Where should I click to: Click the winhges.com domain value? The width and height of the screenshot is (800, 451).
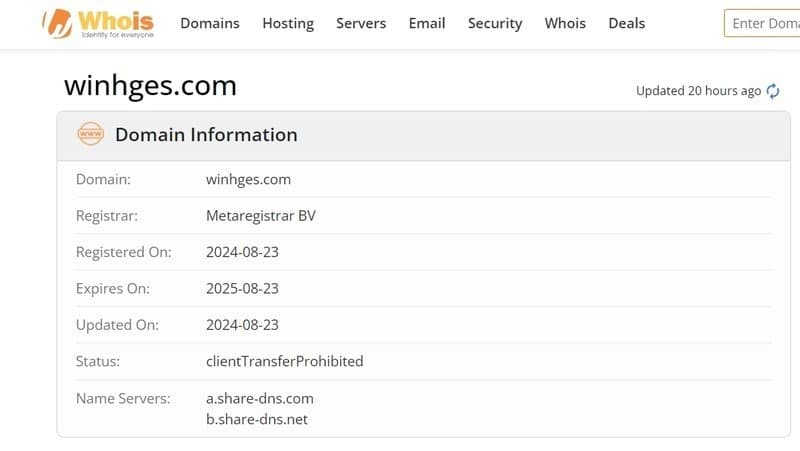click(x=248, y=180)
